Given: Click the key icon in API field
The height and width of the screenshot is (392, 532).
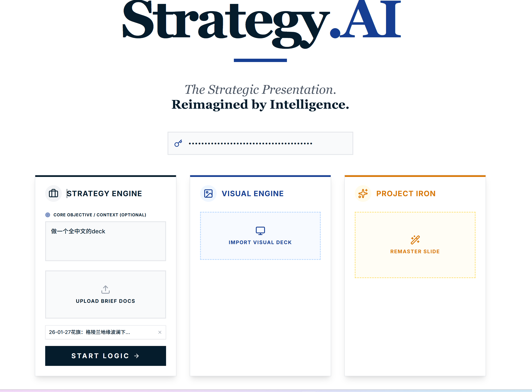Looking at the screenshot, I should (178, 143).
